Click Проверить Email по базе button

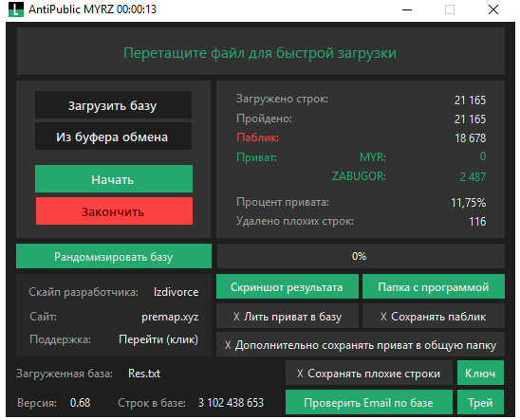click(x=369, y=402)
